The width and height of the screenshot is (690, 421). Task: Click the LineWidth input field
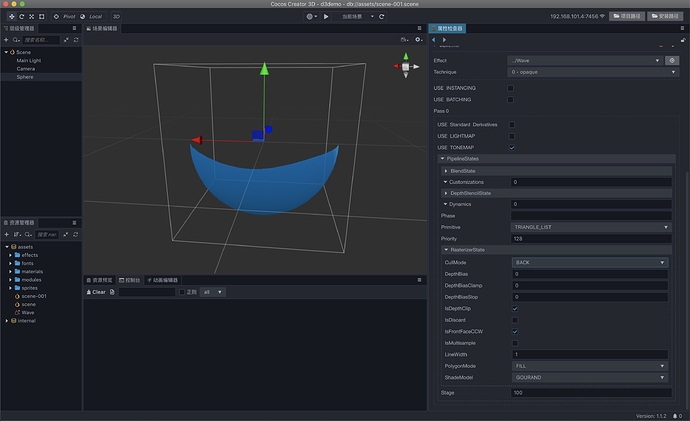coord(589,354)
